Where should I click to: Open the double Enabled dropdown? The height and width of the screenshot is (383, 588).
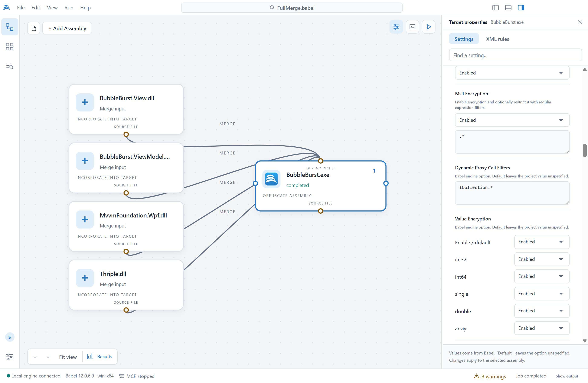tap(542, 311)
